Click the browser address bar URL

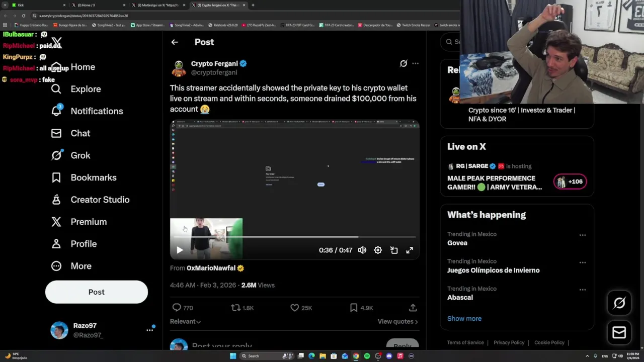click(84, 16)
